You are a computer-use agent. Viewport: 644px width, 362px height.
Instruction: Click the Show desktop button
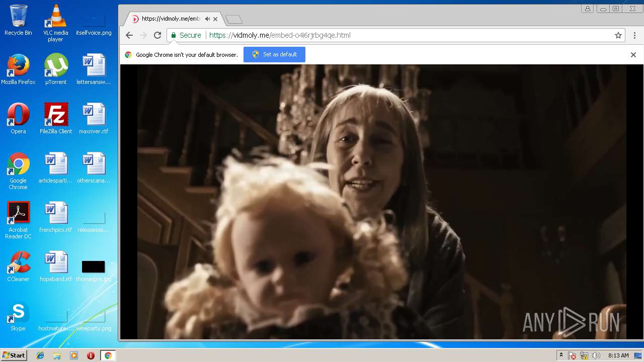[638, 355]
